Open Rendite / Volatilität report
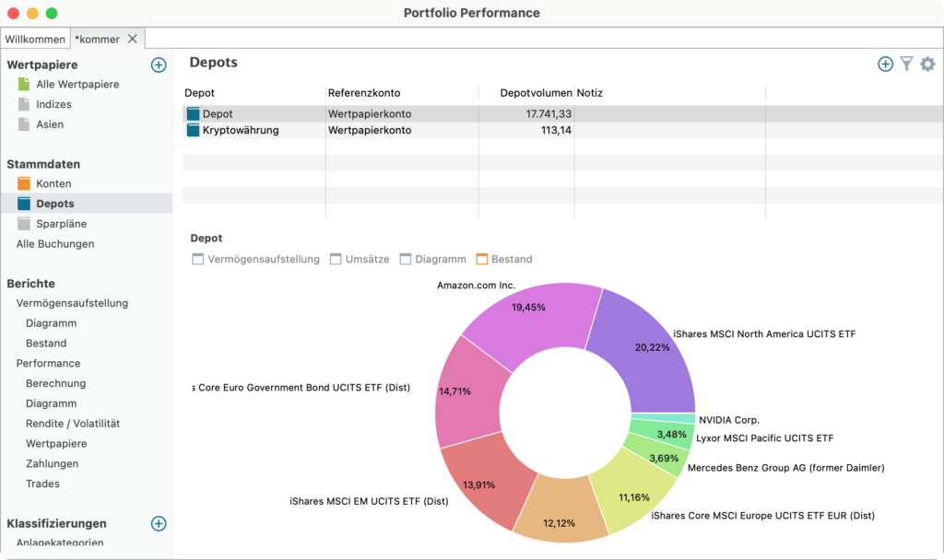 [x=73, y=424]
